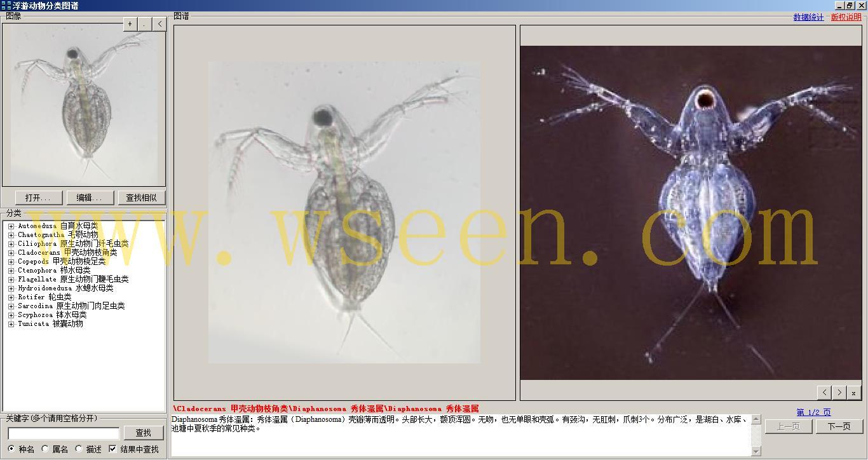Viewport: 868px width, 460px height.
Task: Expand the Scyphozoa tree node
Action: (11, 315)
